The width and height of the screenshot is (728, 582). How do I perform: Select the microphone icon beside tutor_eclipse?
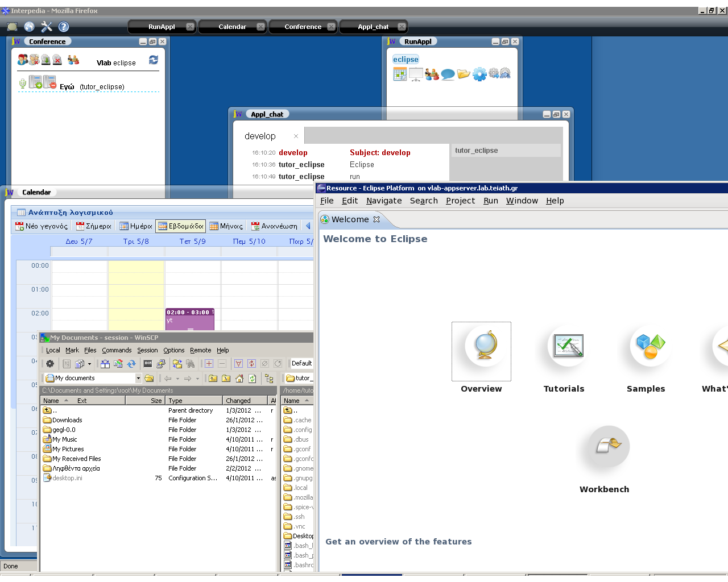point(23,82)
